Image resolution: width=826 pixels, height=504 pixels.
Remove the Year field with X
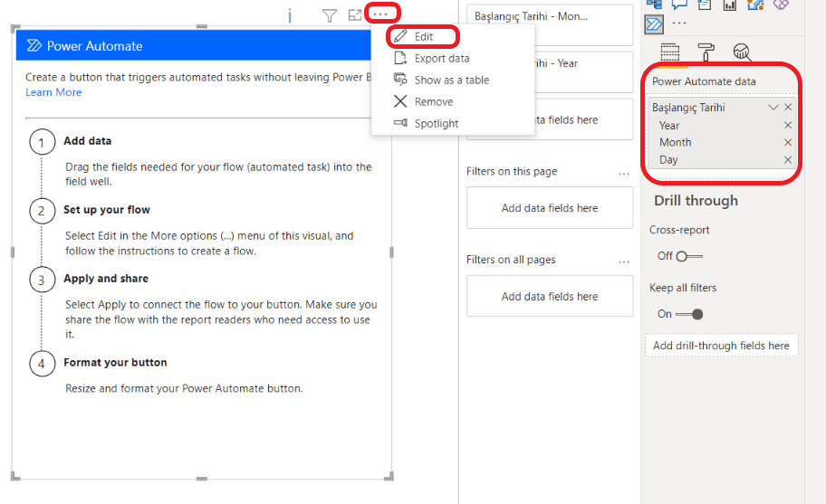click(x=788, y=126)
